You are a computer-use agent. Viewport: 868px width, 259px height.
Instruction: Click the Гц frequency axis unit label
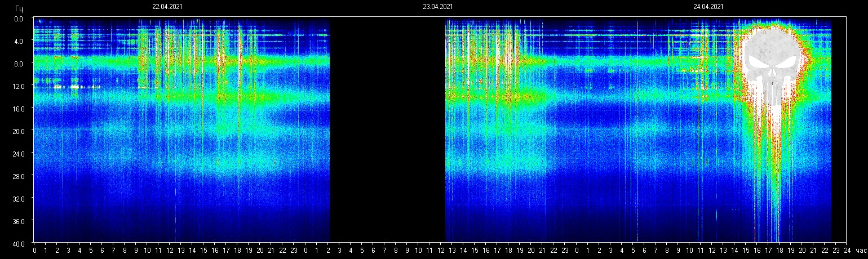point(20,8)
